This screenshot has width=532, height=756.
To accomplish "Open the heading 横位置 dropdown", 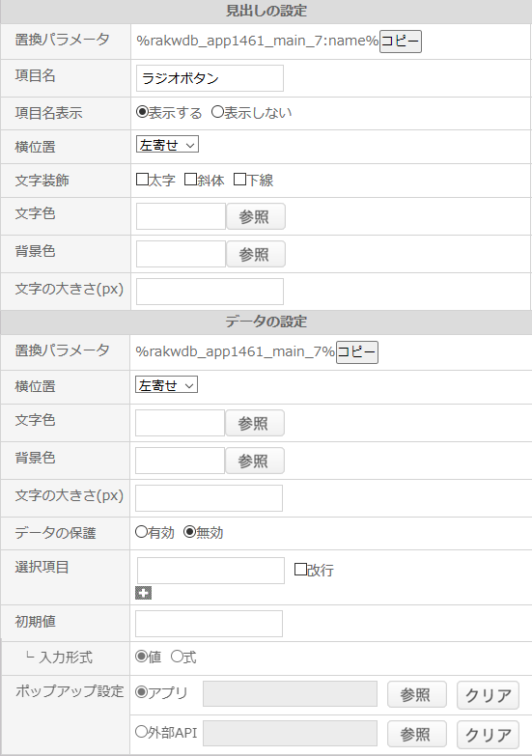I will (167, 144).
